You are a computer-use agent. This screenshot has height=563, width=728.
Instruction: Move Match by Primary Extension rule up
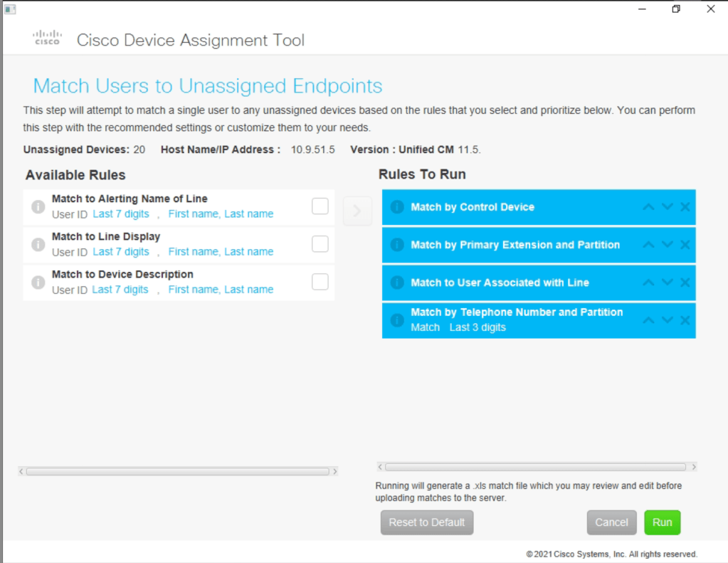tap(648, 245)
